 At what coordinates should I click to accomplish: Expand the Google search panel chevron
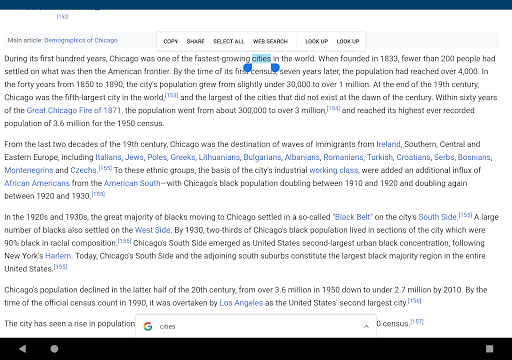[x=366, y=326]
